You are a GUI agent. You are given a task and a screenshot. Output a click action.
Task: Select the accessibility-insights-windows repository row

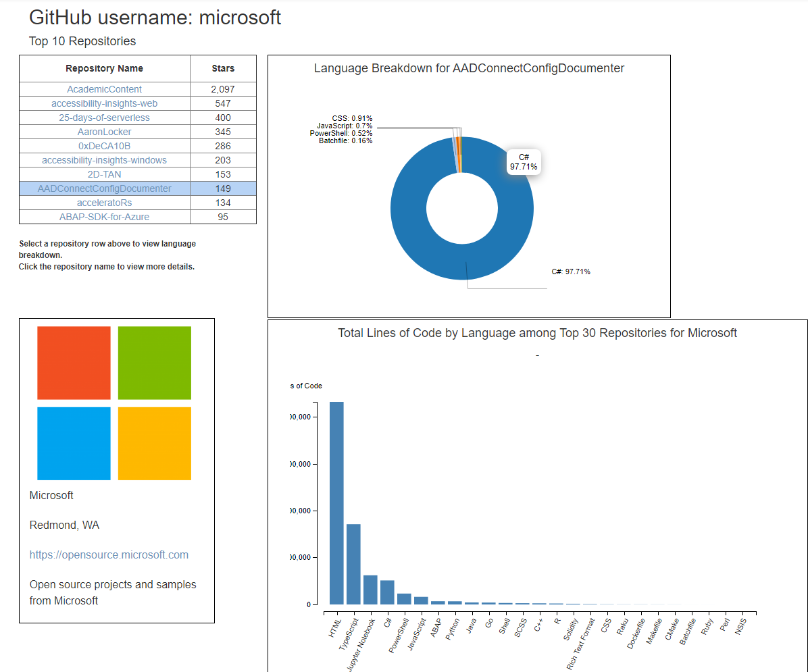pyautogui.click(x=104, y=160)
